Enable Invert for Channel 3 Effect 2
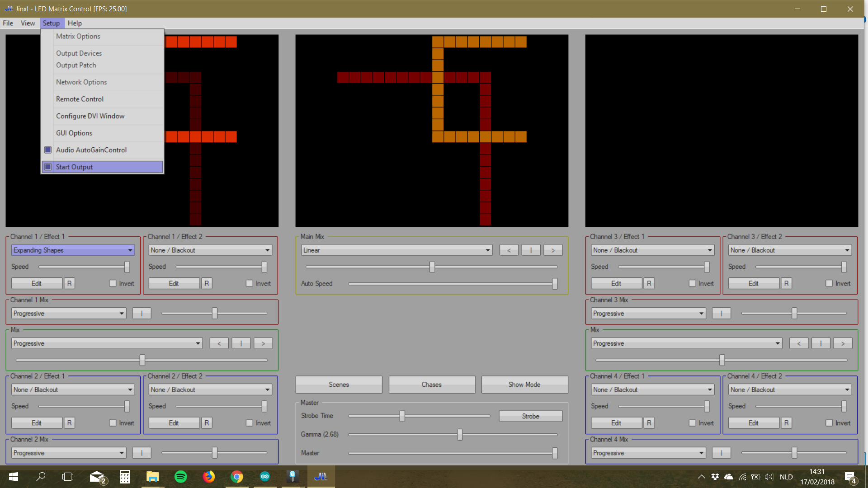Screen dimensions: 868x488 (x=830, y=283)
